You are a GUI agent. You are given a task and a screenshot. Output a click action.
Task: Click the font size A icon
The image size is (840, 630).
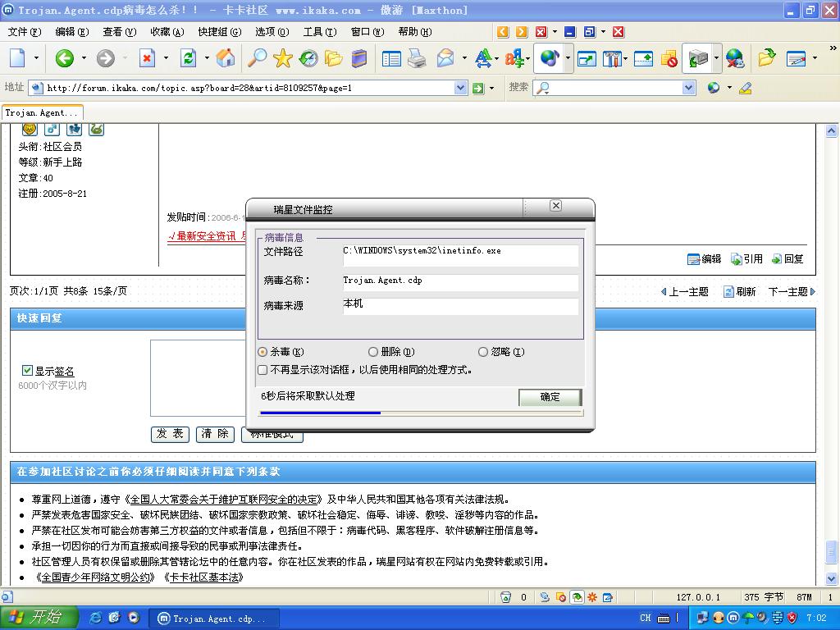(483, 58)
